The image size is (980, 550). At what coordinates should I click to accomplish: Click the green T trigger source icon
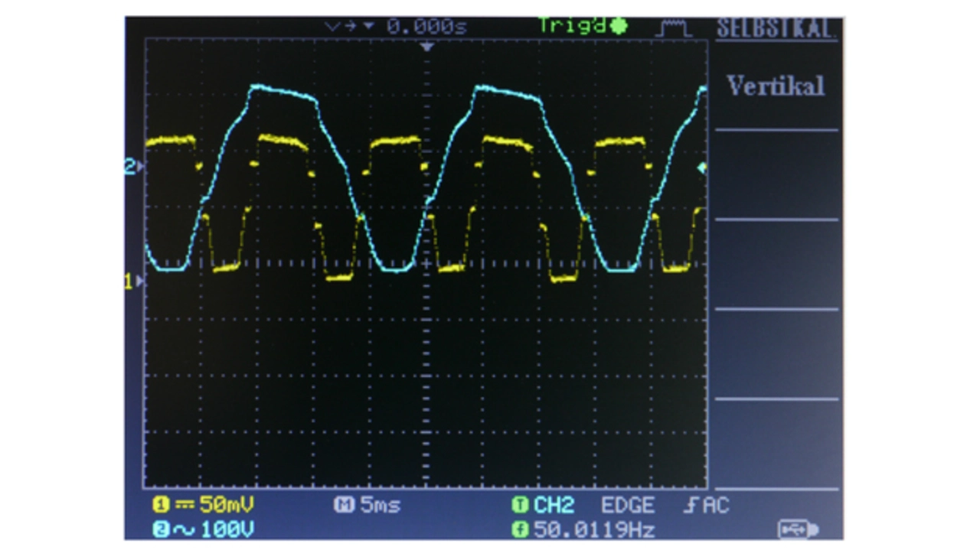coord(520,505)
